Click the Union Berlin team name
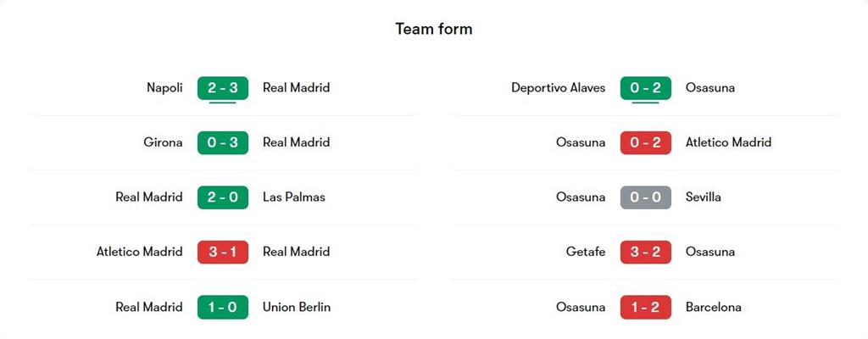The width and height of the screenshot is (868, 339). (297, 307)
